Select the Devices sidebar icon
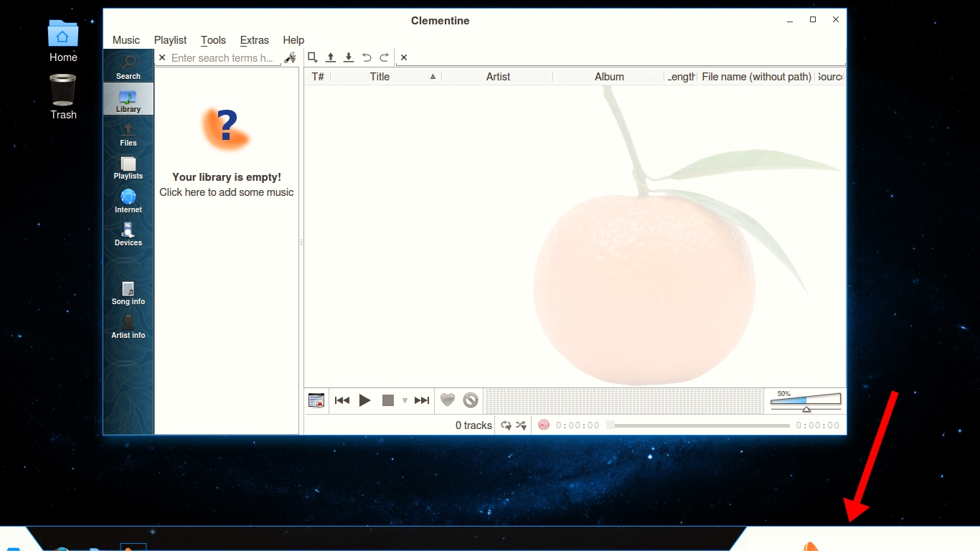The image size is (980, 551). 128,234
